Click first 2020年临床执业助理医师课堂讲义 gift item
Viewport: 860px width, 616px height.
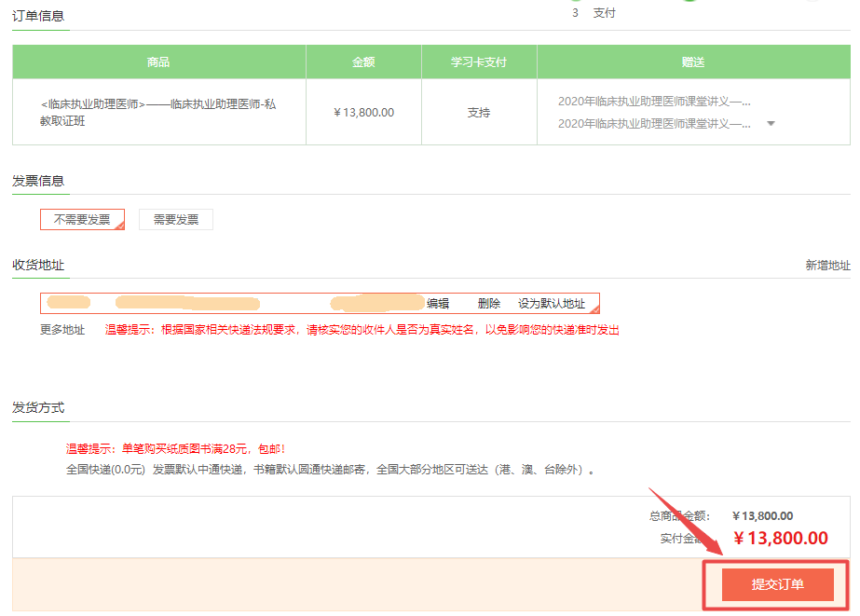(654, 102)
